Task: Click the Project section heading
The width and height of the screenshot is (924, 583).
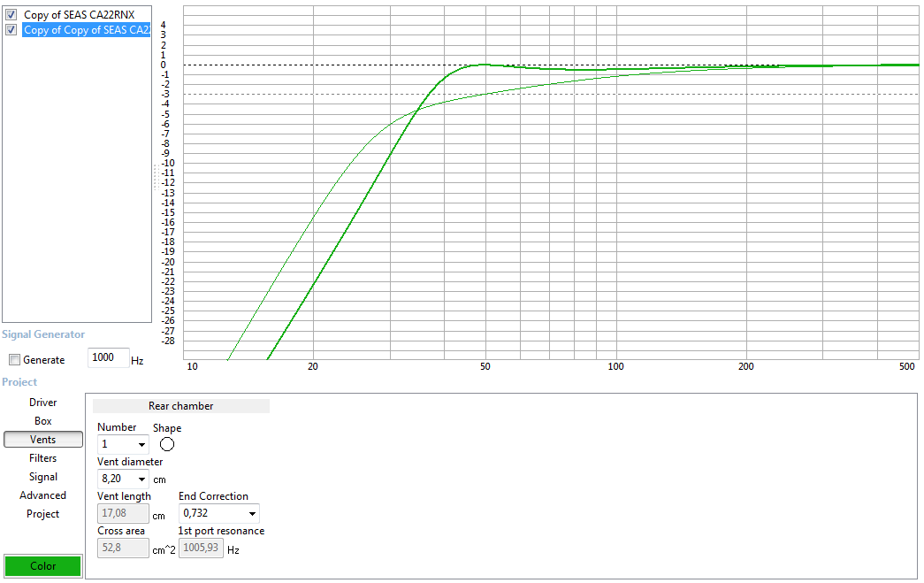Action: pos(19,382)
